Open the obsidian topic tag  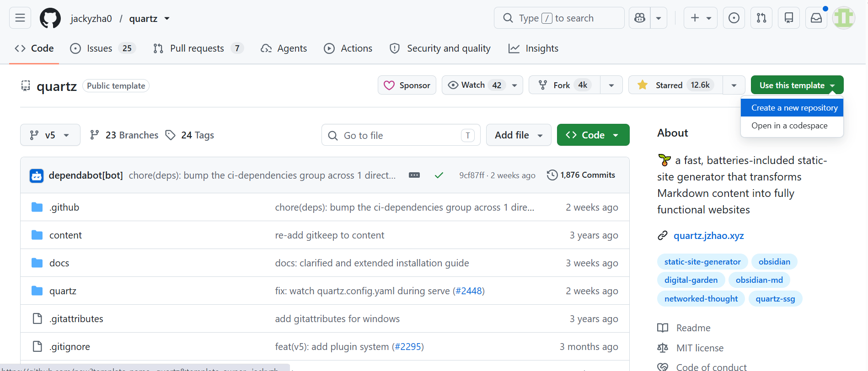point(774,262)
